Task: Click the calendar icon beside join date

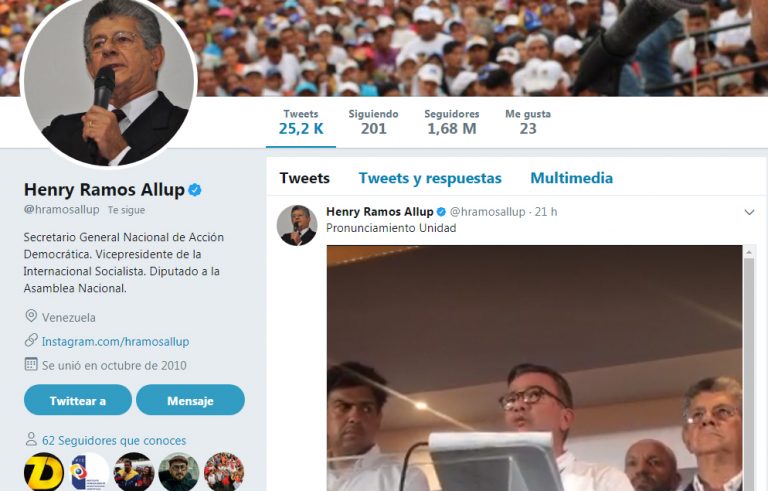Action: tap(31, 364)
